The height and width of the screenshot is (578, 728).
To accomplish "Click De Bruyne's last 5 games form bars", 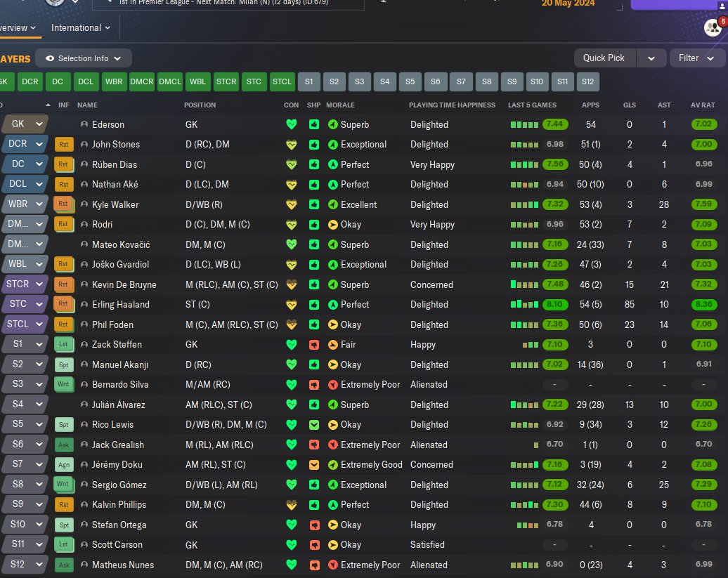I will (x=524, y=285).
